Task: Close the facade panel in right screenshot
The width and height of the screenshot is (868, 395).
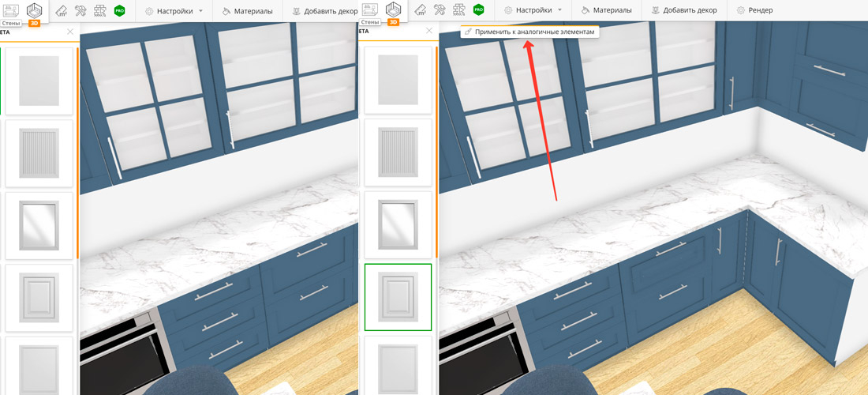Action: coord(429,31)
